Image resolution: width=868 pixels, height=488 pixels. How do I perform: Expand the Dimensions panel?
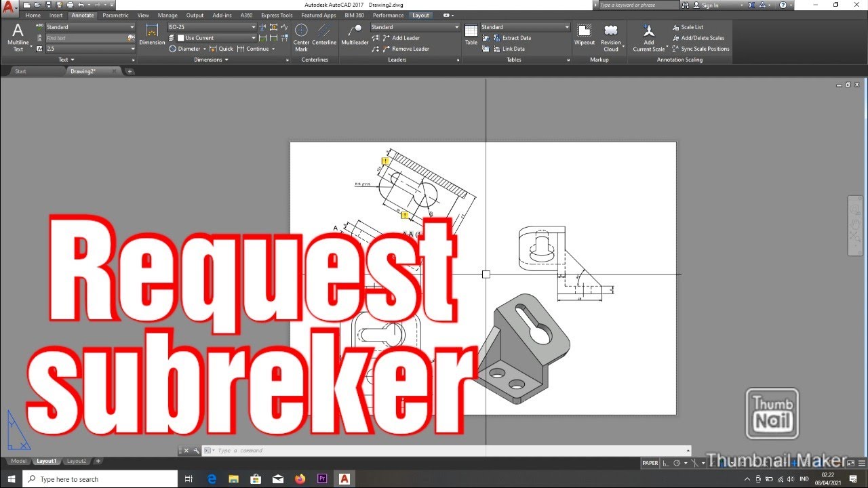pos(211,60)
